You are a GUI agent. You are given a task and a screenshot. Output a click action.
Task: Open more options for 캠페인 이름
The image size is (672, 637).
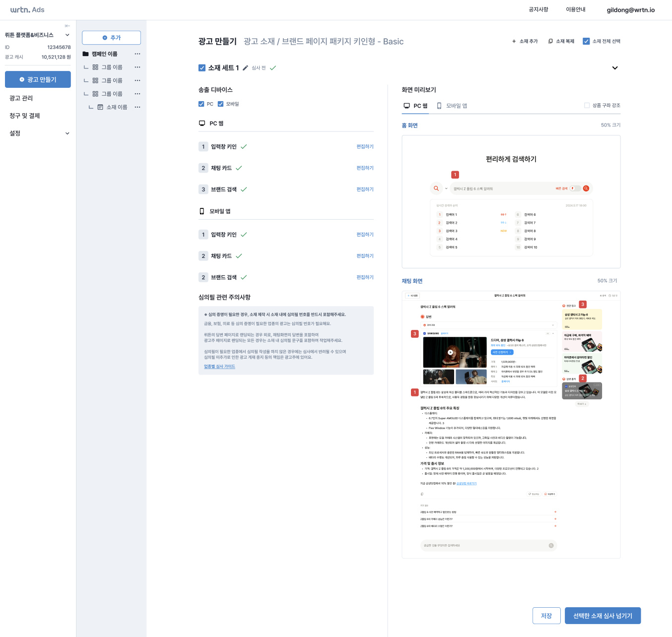[137, 54]
